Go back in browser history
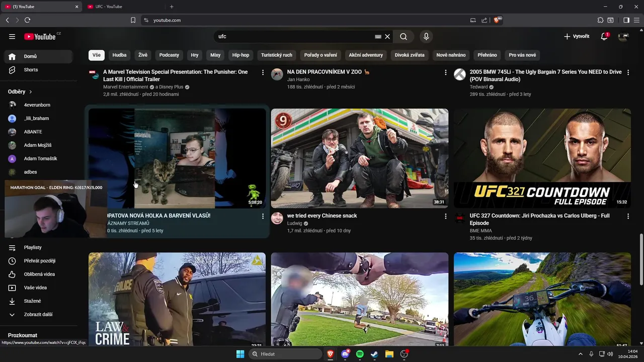The width and height of the screenshot is (644, 362). (7, 20)
